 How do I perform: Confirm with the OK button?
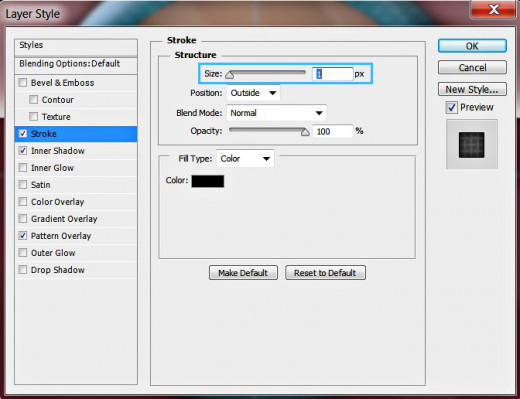[472, 46]
